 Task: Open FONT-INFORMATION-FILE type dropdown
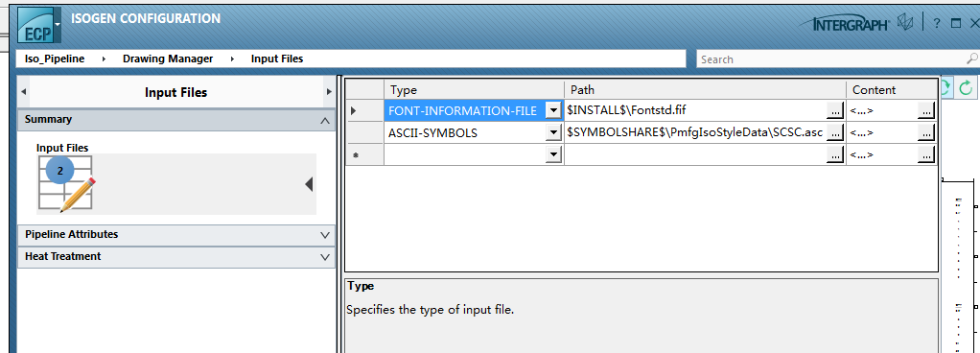point(553,110)
